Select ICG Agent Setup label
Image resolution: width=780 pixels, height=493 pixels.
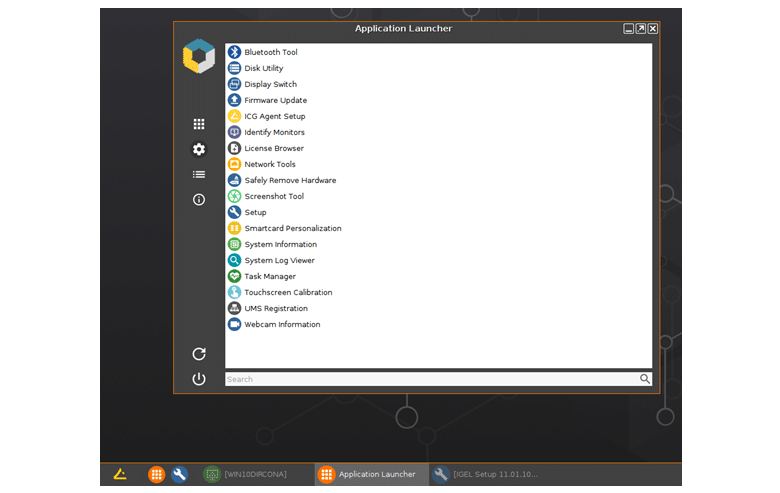coord(275,116)
